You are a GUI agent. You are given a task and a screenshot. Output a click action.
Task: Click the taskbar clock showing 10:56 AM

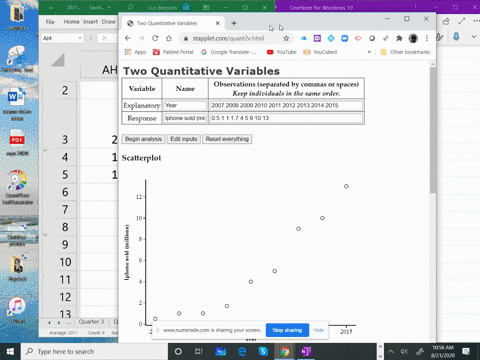443,352
